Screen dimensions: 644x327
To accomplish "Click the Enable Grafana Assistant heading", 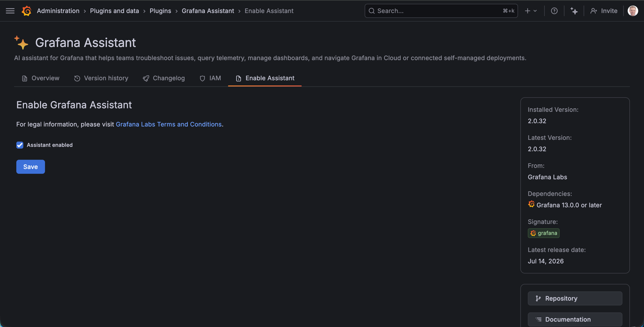I will click(74, 105).
